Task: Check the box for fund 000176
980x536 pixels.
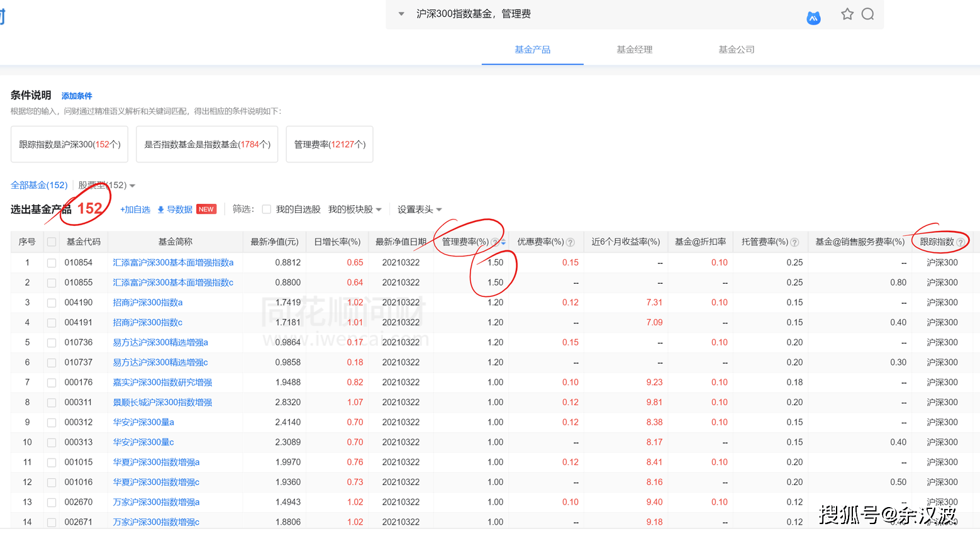Action: (52, 382)
